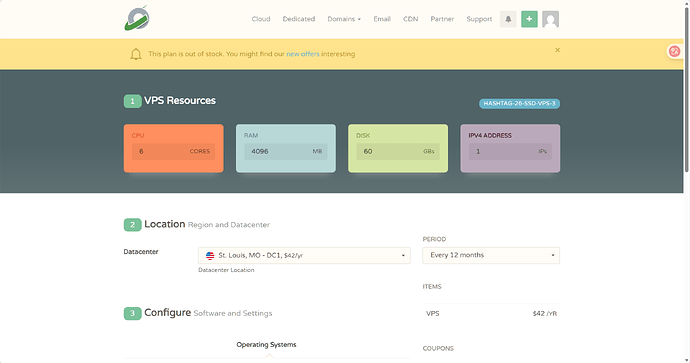Click the CPU cores input field
Viewport: 690px width, 363px height.
(173, 151)
